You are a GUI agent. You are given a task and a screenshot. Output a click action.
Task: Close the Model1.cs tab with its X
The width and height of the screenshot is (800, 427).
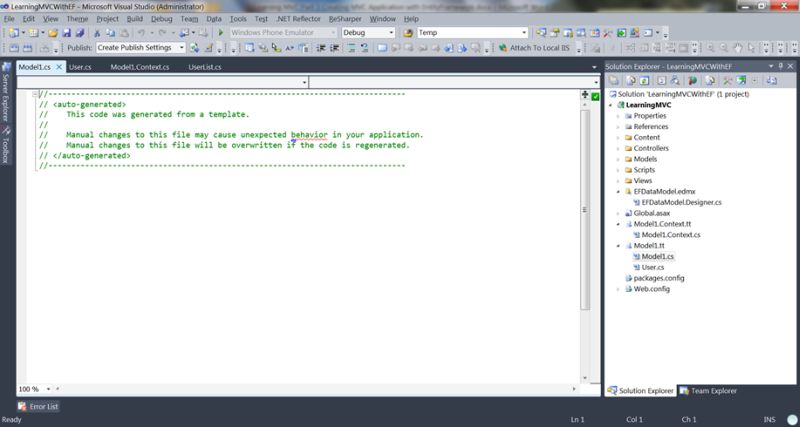click(59, 67)
